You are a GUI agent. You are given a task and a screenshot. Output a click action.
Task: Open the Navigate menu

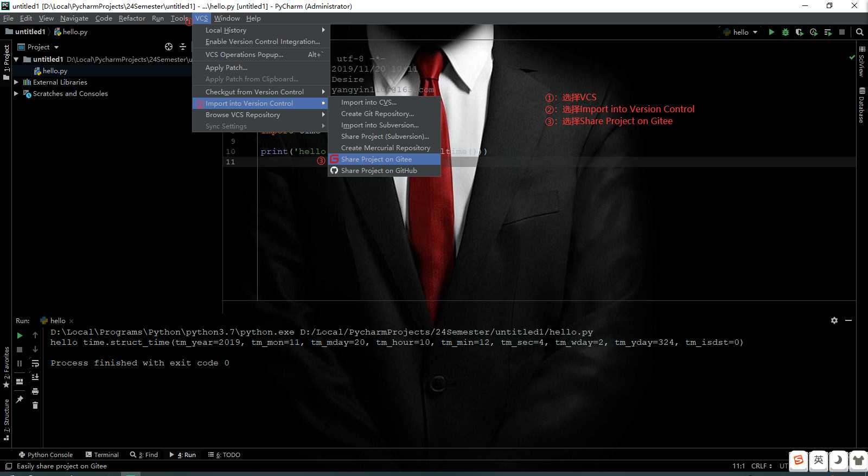tap(74, 18)
